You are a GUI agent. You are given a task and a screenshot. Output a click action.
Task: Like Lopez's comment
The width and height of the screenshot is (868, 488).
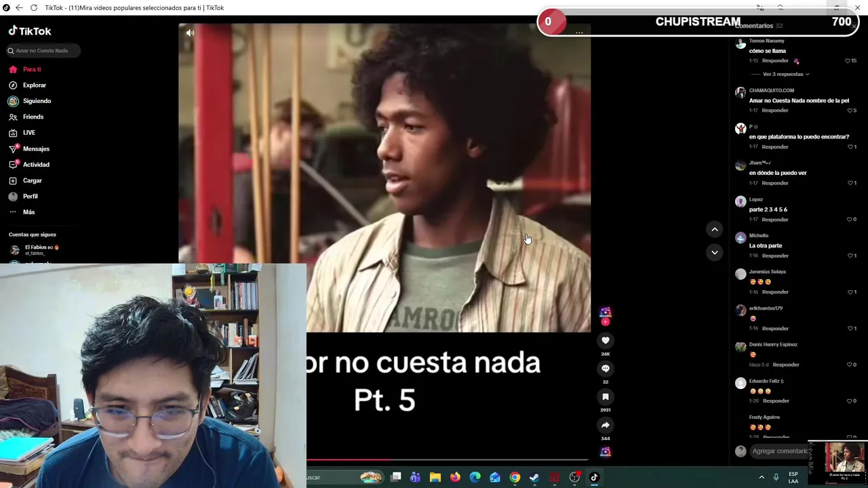click(850, 220)
